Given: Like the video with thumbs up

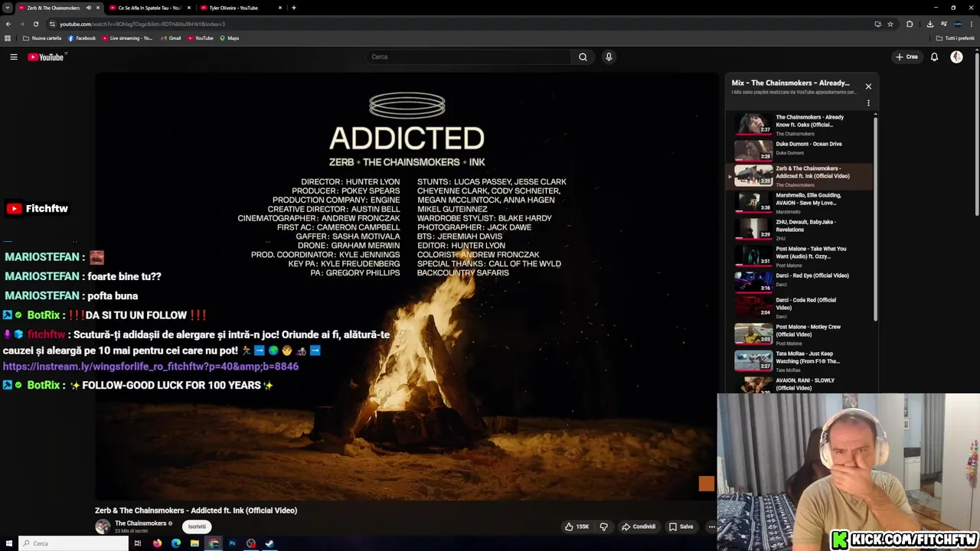Looking at the screenshot, I should click(577, 527).
